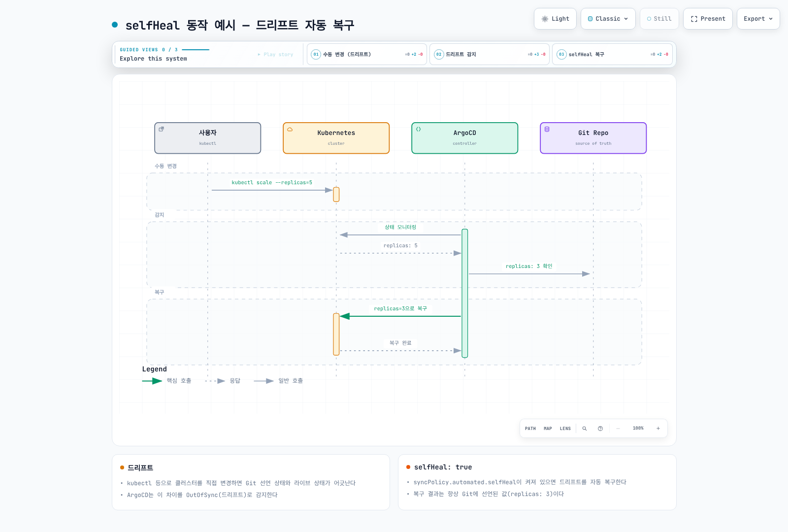The image size is (788, 532).
Task: Select guided view 01 수동 변경 (드리프트)
Action: (367, 54)
